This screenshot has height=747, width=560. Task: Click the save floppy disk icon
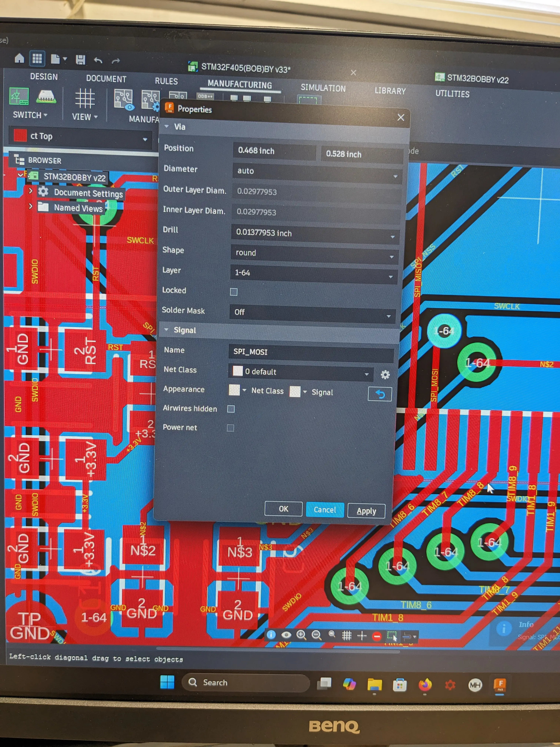click(80, 60)
